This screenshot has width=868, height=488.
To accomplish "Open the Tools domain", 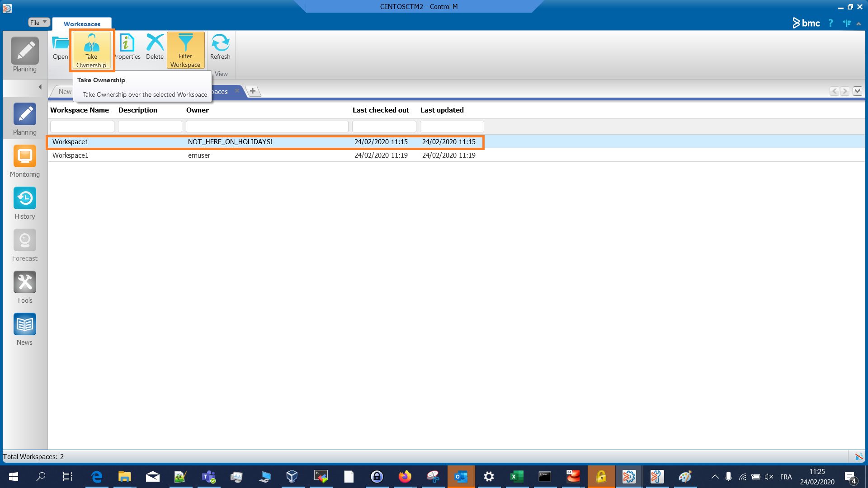I will pos(25,287).
